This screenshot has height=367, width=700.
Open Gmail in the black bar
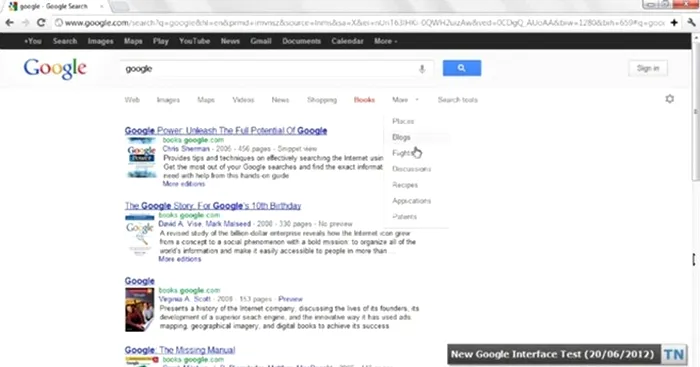261,41
